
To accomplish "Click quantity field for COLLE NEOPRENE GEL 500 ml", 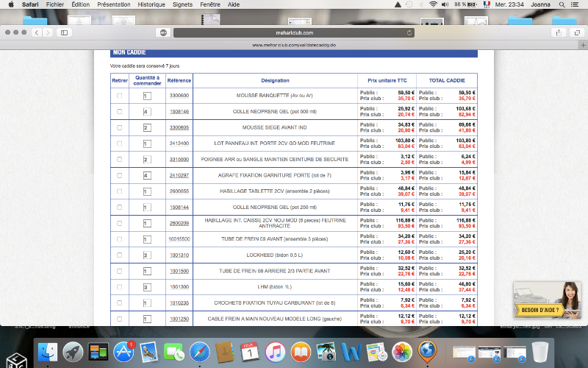I will (147, 112).
